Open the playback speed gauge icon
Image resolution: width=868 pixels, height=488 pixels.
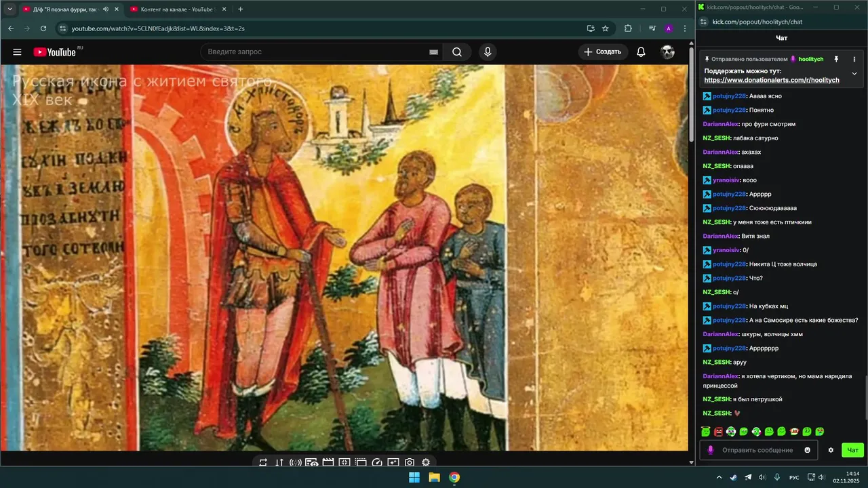coord(377,462)
